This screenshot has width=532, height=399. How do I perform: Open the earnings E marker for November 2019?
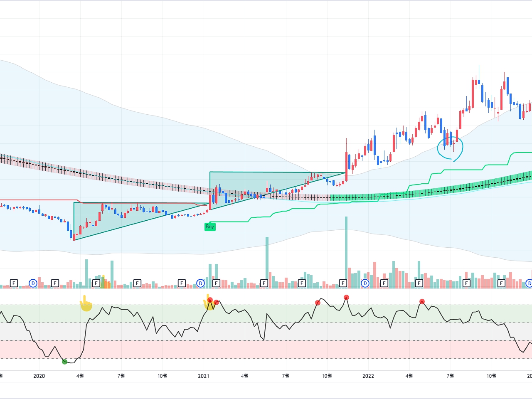pos(14,283)
